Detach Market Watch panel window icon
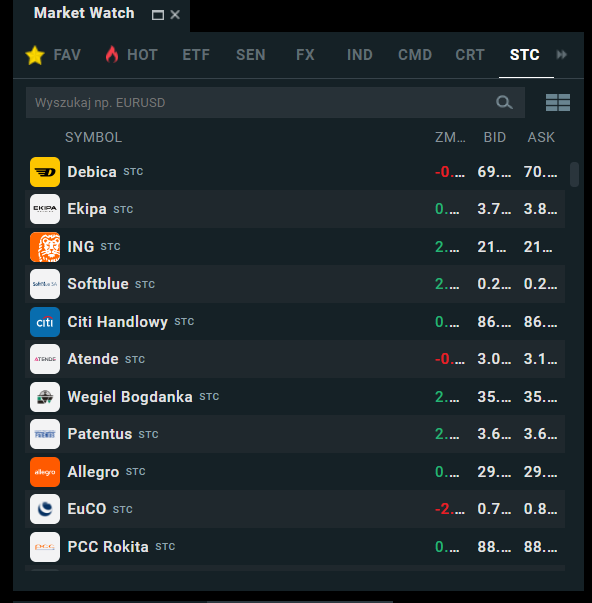This screenshot has width=592, height=603. (158, 15)
